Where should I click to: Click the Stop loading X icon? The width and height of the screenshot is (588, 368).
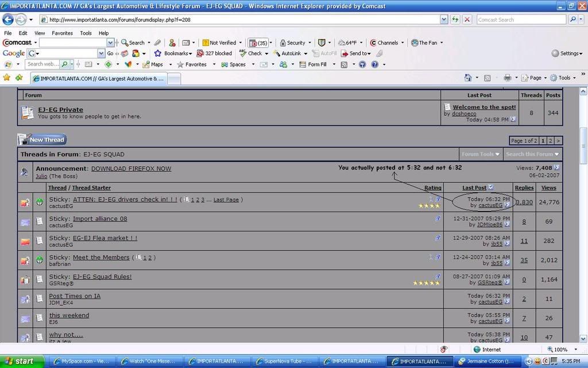467,20
